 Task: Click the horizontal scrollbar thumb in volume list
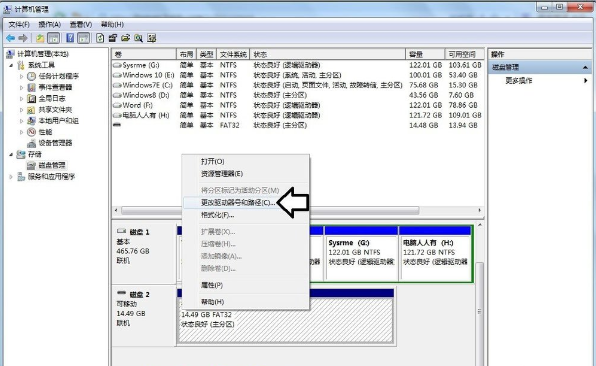[x=270, y=210]
